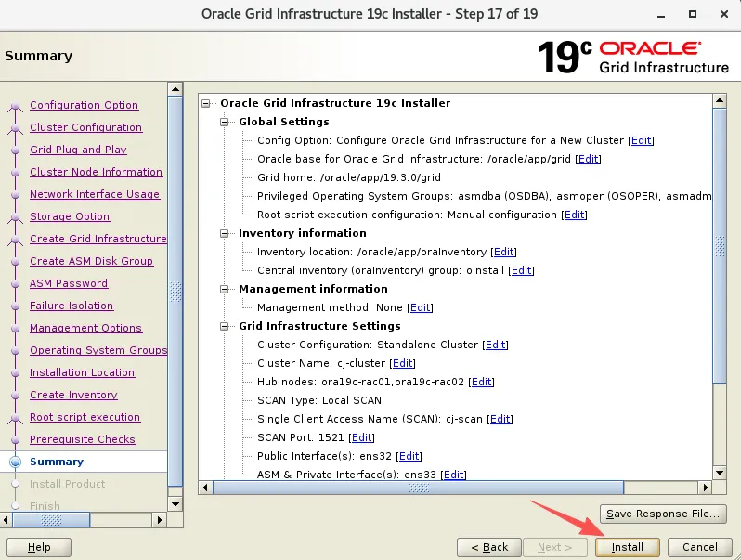
Task: Click the Install button
Action: tap(627, 547)
